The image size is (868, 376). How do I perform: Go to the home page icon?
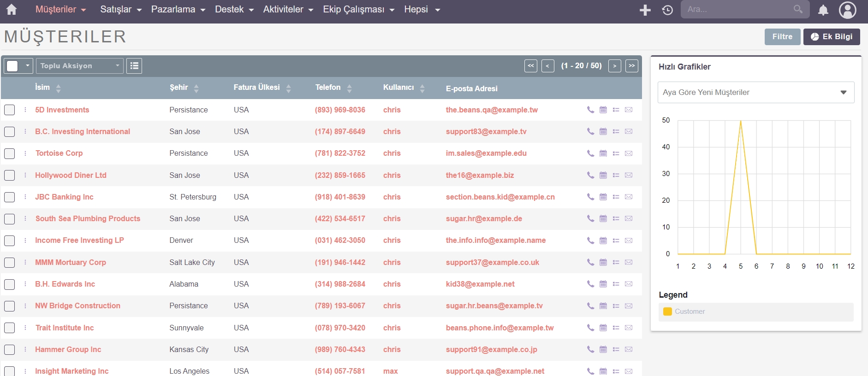click(x=12, y=10)
